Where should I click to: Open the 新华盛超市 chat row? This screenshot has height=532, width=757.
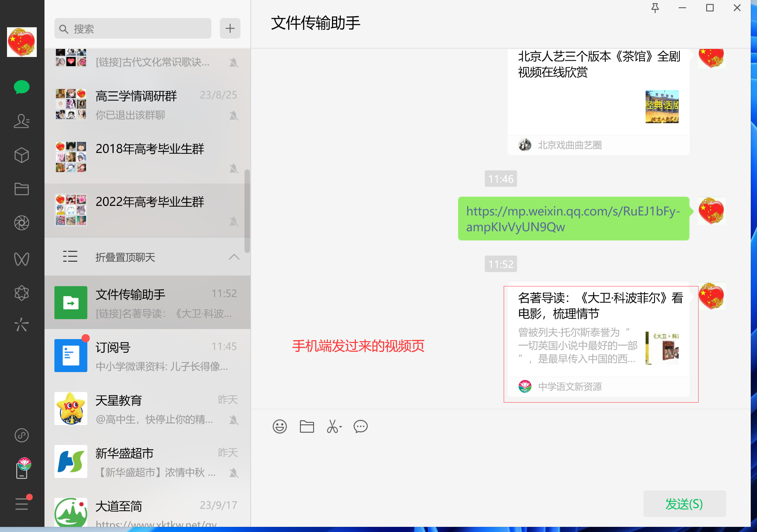click(x=147, y=461)
